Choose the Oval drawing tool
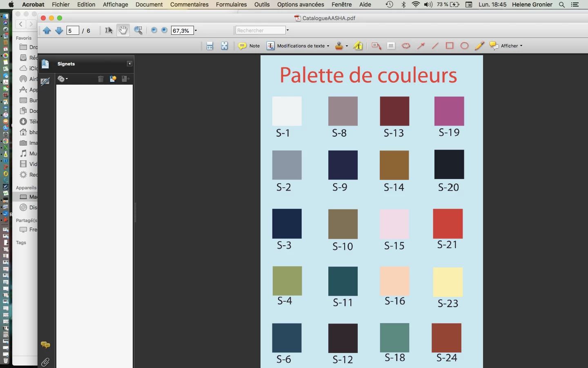The image size is (588, 368). click(x=464, y=46)
